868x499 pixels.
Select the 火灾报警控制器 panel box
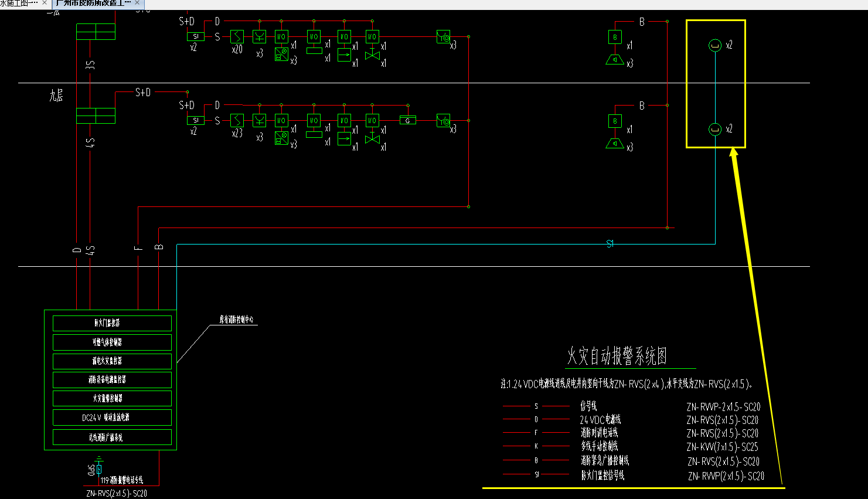(x=112, y=398)
